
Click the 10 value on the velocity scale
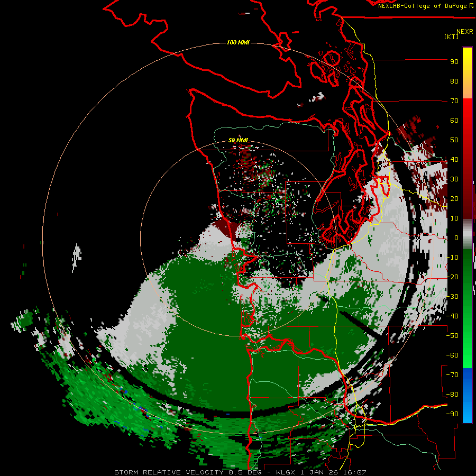(454, 218)
